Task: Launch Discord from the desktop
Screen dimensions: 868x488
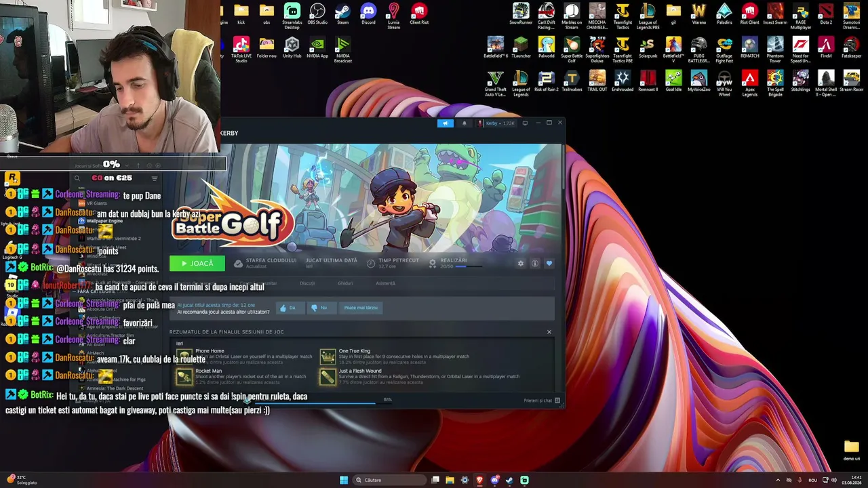Action: (368, 14)
